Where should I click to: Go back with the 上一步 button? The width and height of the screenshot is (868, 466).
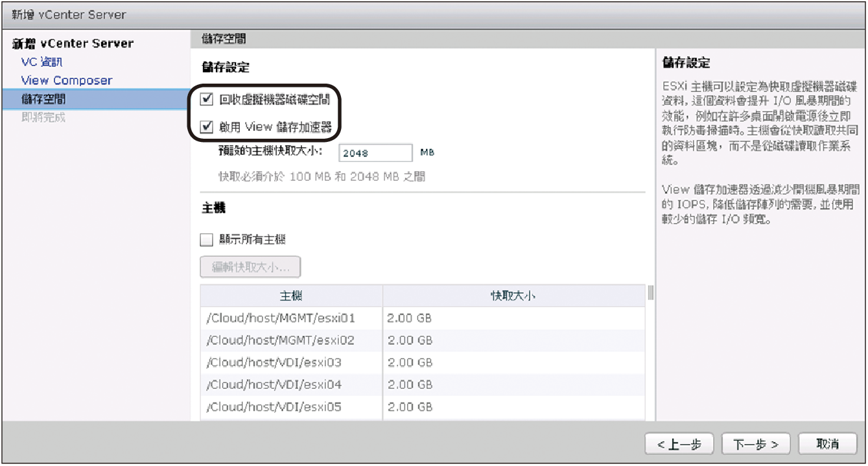pos(679,444)
